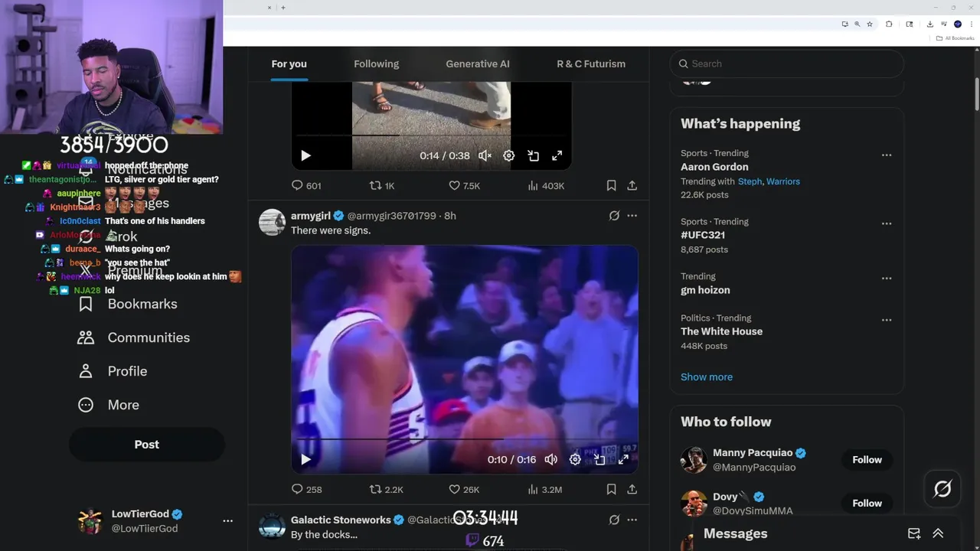This screenshot has height=551, width=980.
Task: Follow Dovy
Action: (x=867, y=504)
